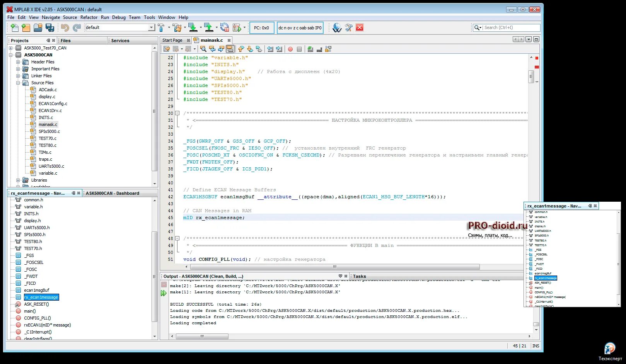
Task: Click the Open Project folder icon
Action: tap(38, 27)
